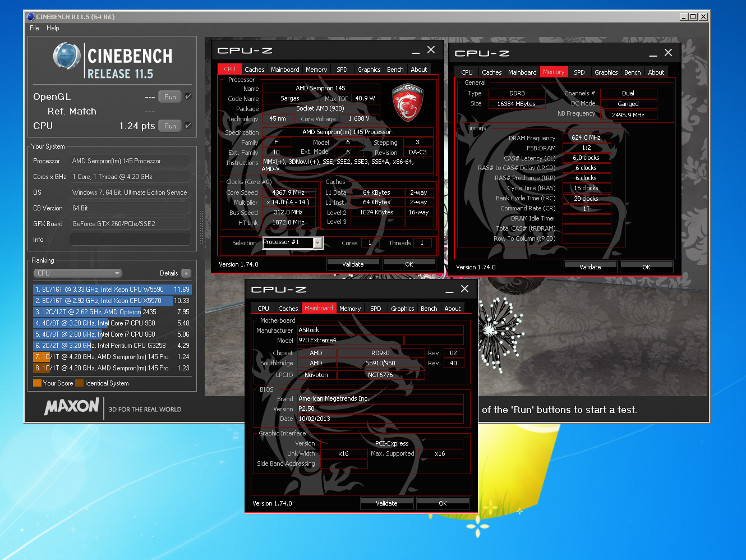Click the brown Identical System legend swatch
Viewport: 746px width, 560px height.
point(79,383)
